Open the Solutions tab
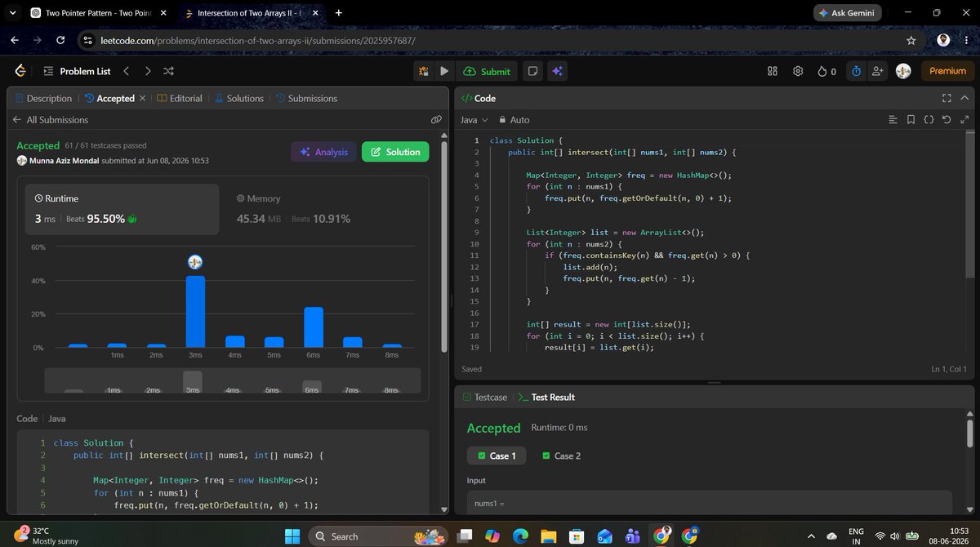Screen dimensions: 980x547 click(x=238, y=98)
